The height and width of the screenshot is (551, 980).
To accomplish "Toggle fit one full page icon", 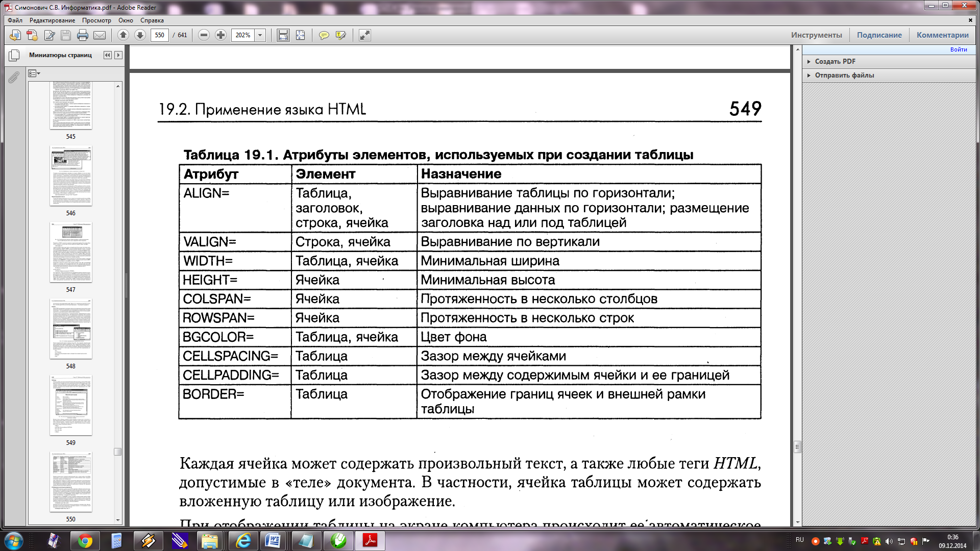I will click(300, 35).
